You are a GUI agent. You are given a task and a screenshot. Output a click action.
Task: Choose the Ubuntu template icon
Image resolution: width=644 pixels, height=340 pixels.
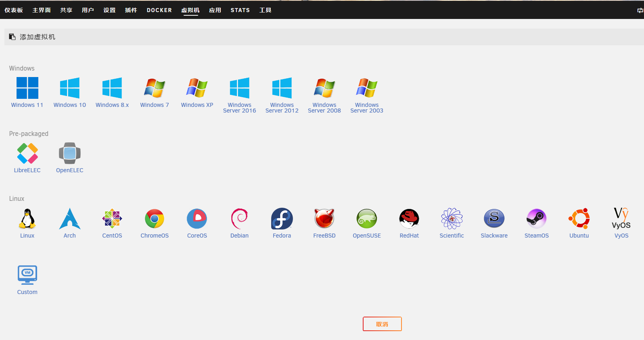(579, 219)
